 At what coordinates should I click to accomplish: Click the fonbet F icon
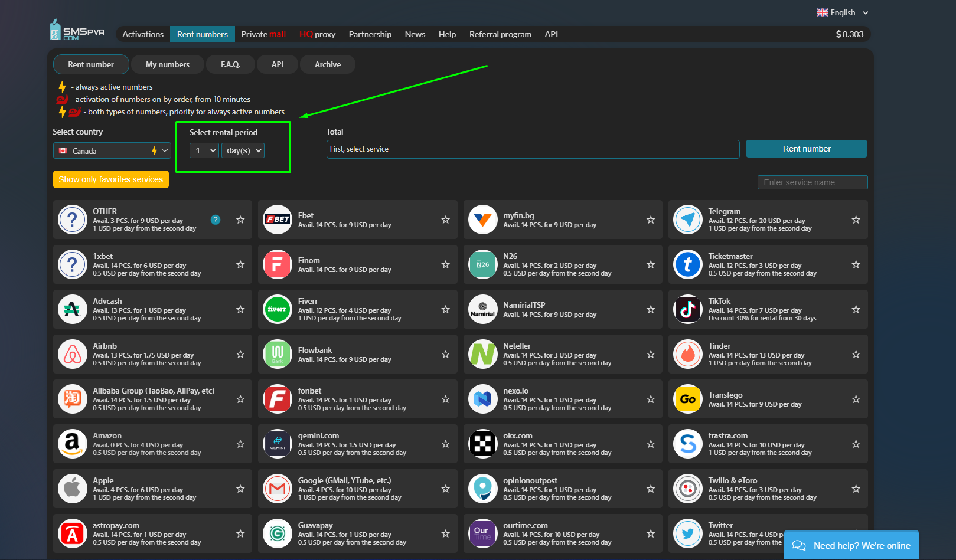coord(278,399)
